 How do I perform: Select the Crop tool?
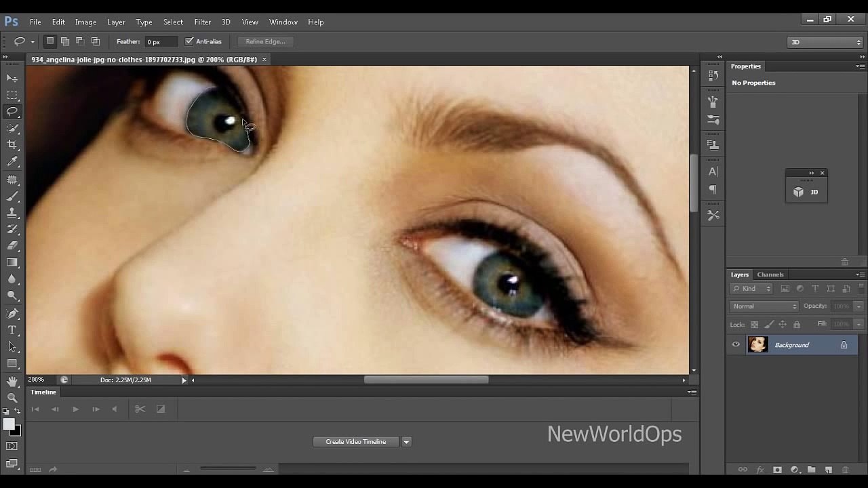coord(12,144)
